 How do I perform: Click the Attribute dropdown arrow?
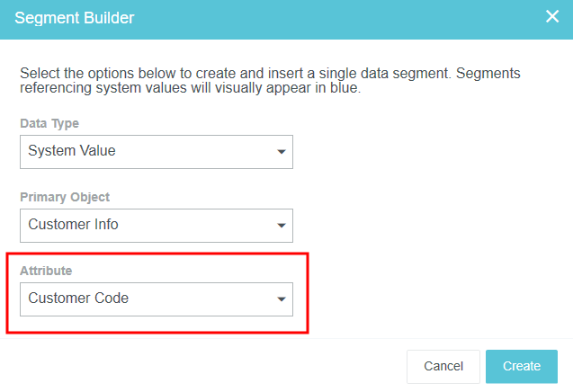coord(281,299)
